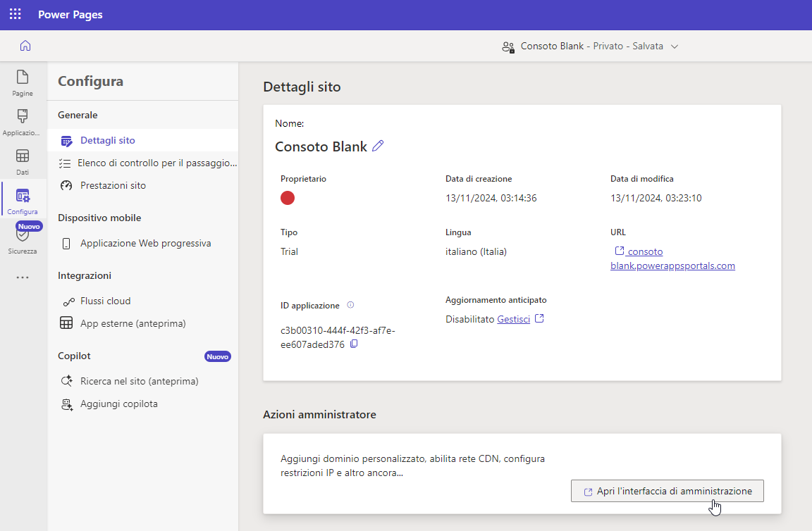Copy the application ID with copy icon

(x=354, y=344)
